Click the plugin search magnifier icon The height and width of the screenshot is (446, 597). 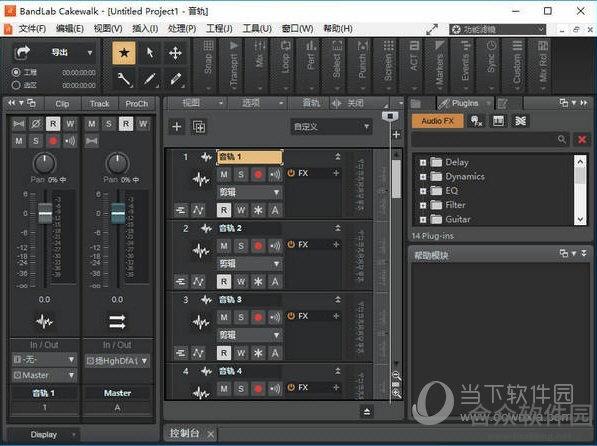(562, 139)
